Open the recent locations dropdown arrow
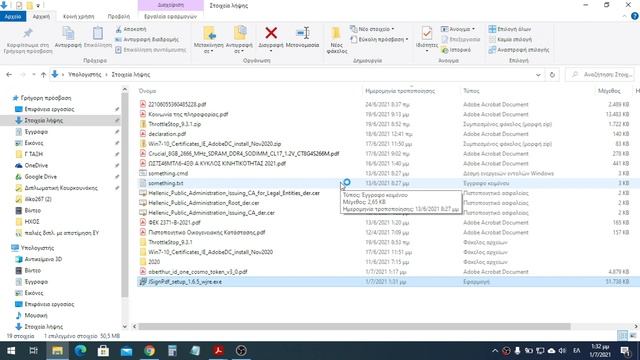 click(x=34, y=75)
